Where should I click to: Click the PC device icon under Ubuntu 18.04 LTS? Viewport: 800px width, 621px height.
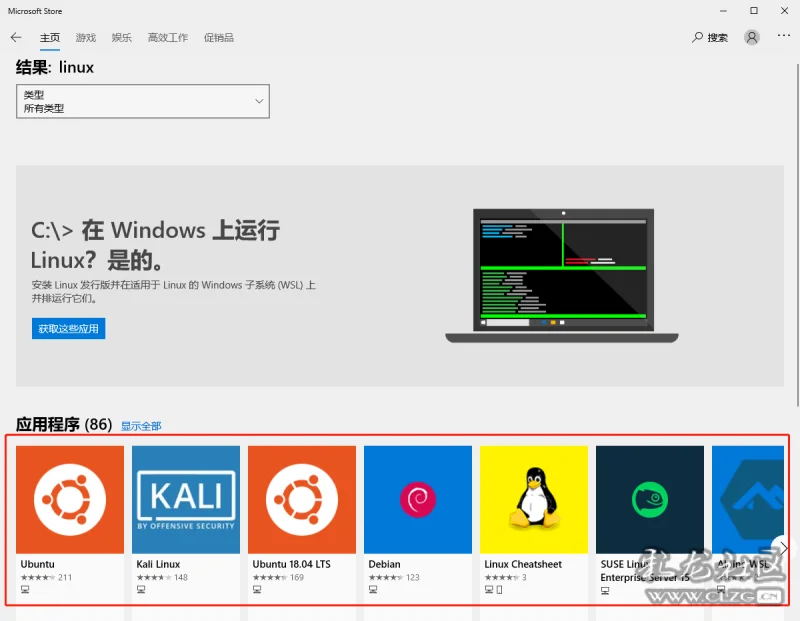pyautogui.click(x=257, y=589)
